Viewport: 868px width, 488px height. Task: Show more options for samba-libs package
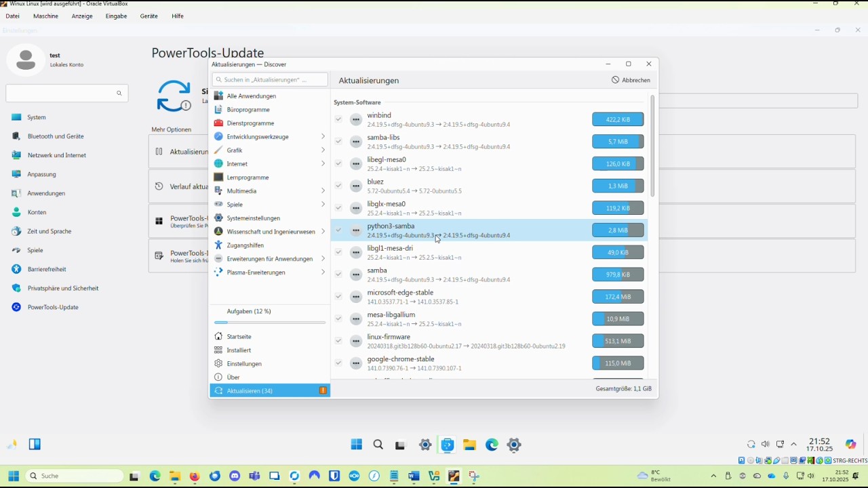356,142
